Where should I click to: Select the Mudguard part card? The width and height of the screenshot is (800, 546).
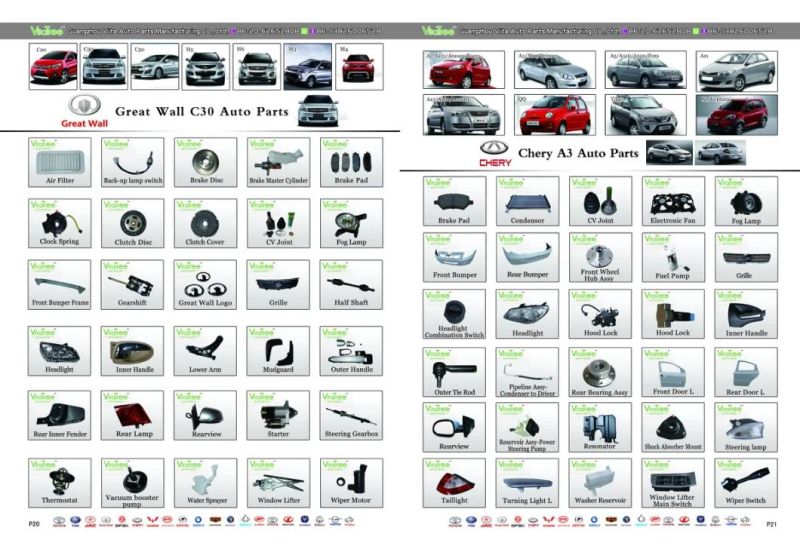click(279, 351)
